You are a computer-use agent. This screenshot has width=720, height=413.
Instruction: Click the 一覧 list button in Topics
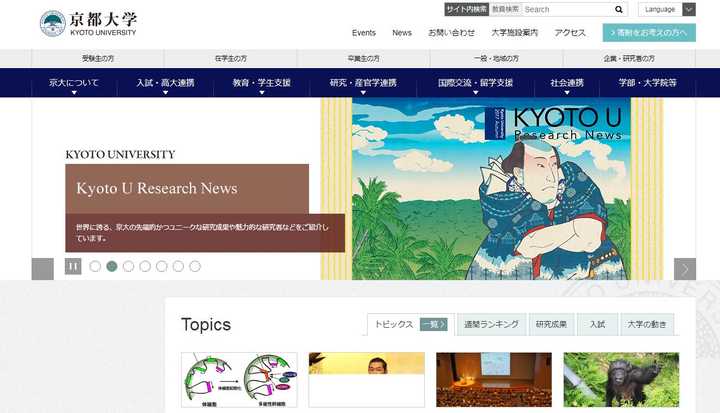click(x=433, y=324)
